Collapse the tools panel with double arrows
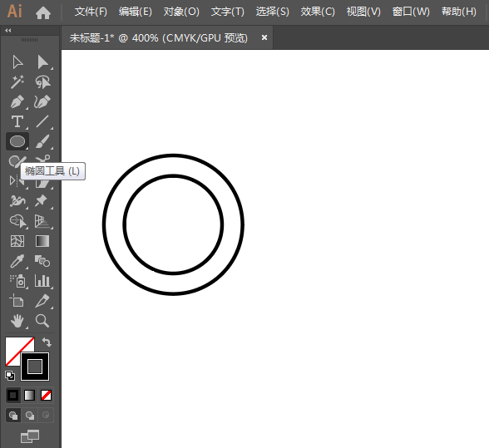Image resolution: width=489 pixels, height=448 pixels. click(8, 30)
